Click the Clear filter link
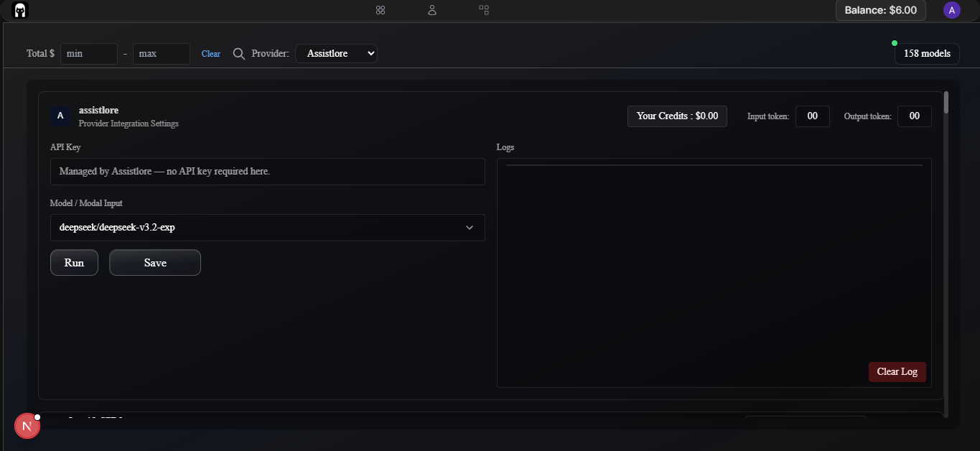The image size is (980, 451). [x=211, y=54]
